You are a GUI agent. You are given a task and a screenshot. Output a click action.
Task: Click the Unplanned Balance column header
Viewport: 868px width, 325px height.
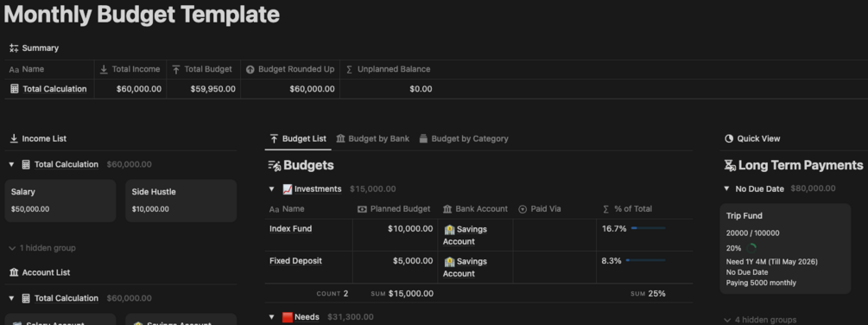click(388, 69)
